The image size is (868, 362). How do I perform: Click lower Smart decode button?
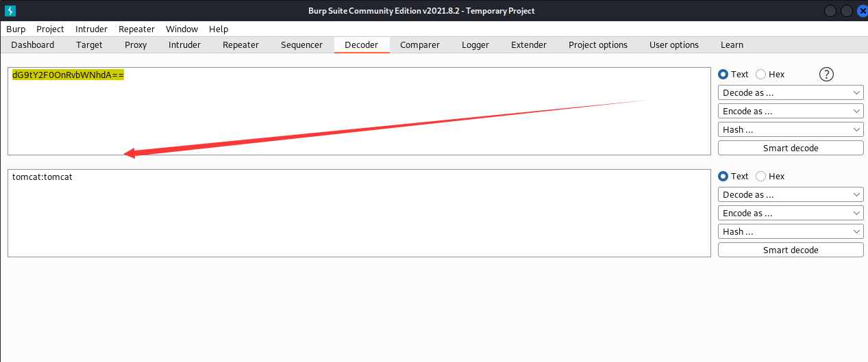point(791,250)
